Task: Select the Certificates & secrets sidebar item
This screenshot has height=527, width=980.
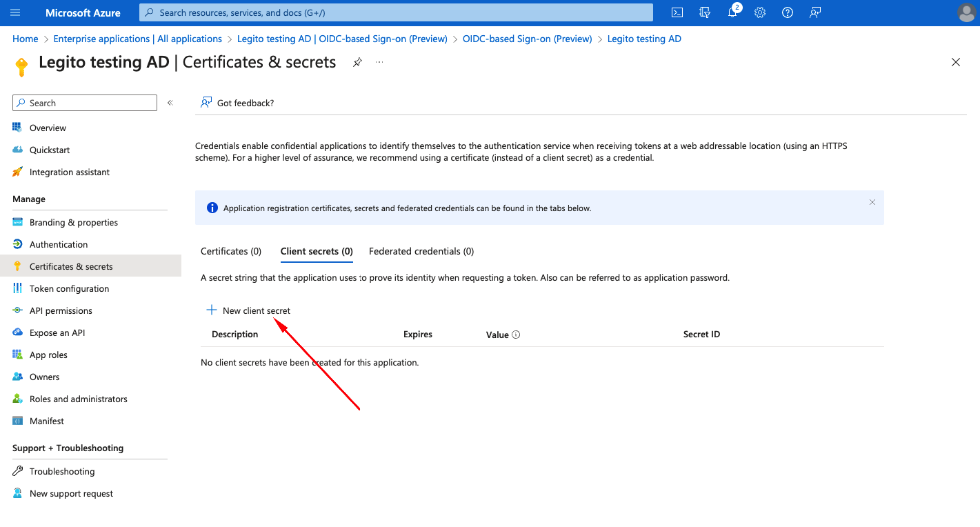Action: click(90, 266)
